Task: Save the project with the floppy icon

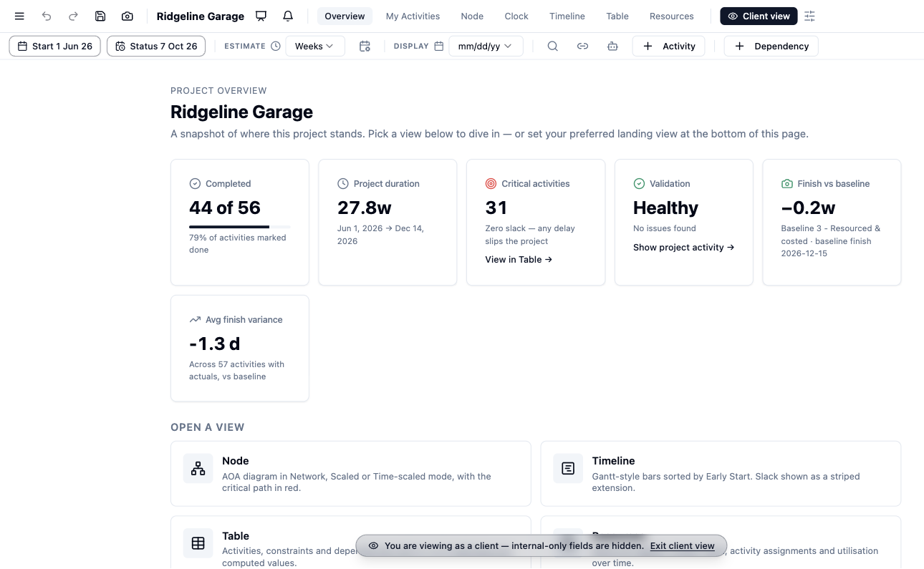Action: coord(100,16)
